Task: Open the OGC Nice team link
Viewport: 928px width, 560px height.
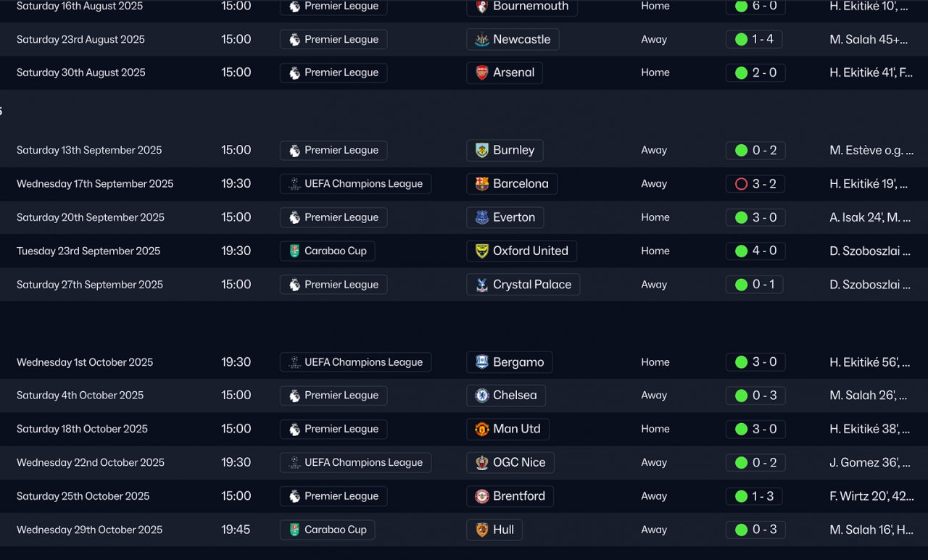Action: [x=519, y=462]
